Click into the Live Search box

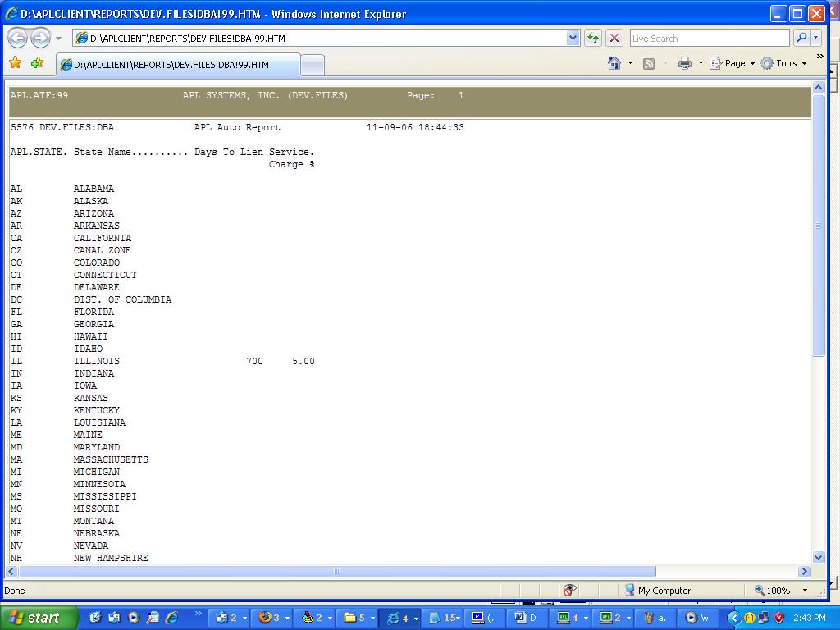(710, 38)
